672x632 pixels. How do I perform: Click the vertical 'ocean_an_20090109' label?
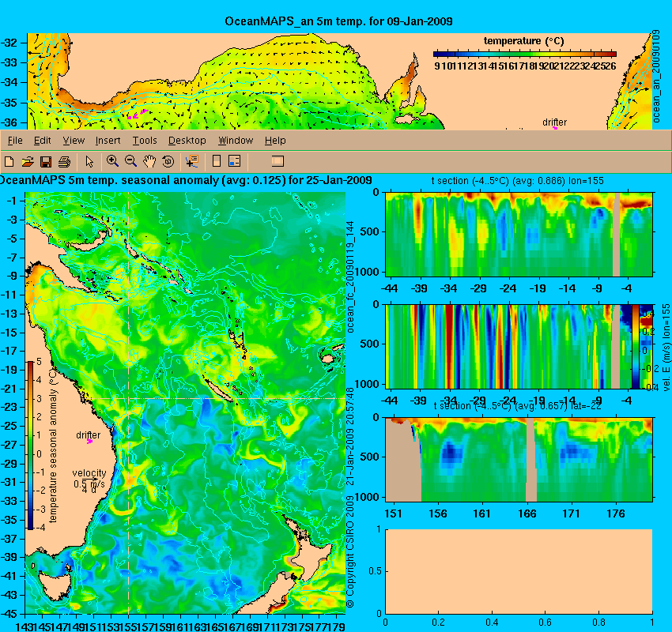[655, 76]
